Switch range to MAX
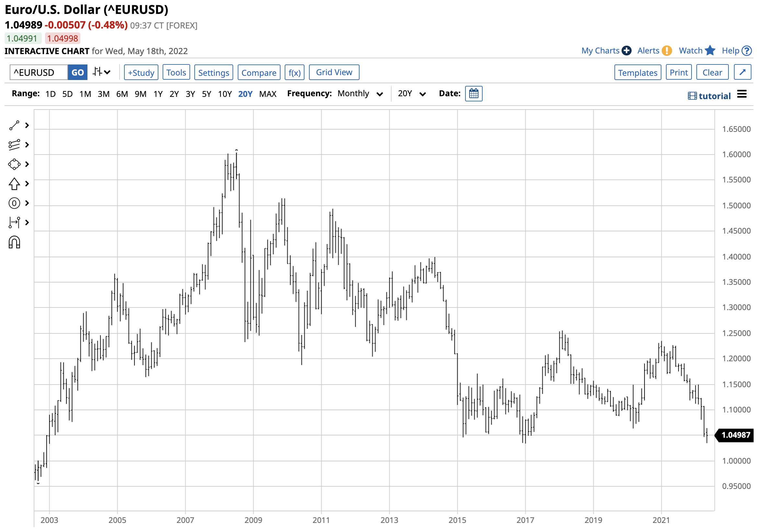778x532 pixels. [x=268, y=94]
